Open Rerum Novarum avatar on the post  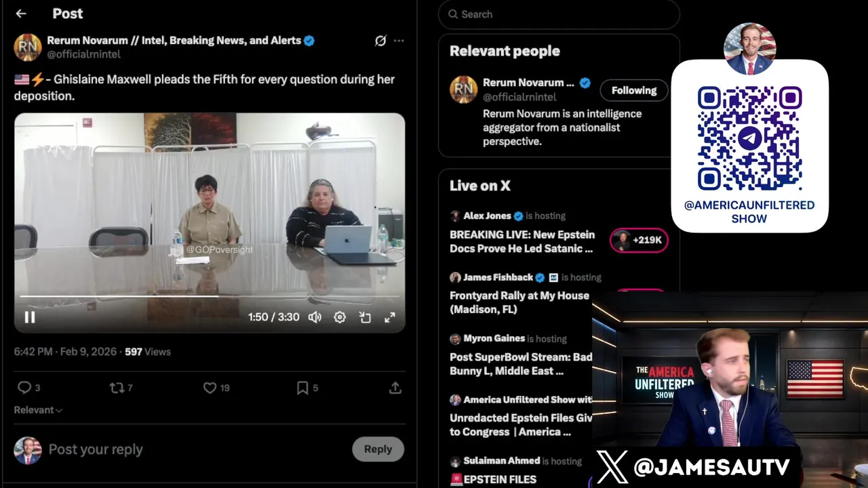click(28, 47)
